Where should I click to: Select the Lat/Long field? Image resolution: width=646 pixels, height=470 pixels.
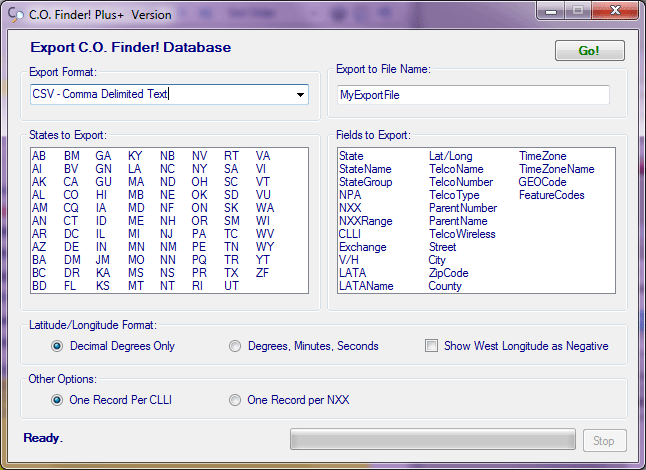point(450,156)
